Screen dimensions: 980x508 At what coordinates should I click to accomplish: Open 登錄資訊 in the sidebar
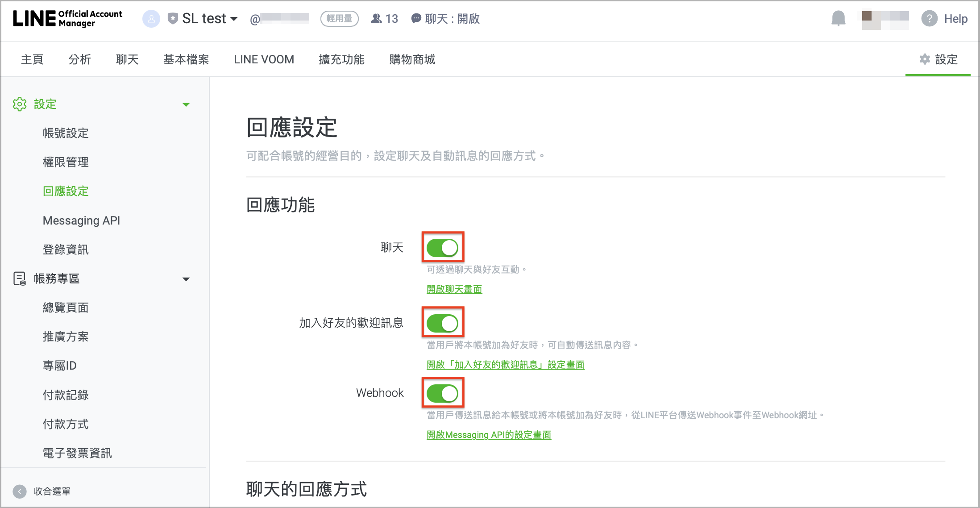pos(66,250)
